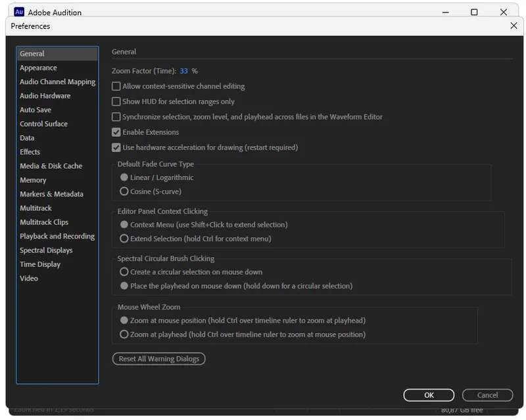Image resolution: width=526 pixels, height=420 pixels.
Task: Go to Spectral Displays preferences
Action: 57,250
